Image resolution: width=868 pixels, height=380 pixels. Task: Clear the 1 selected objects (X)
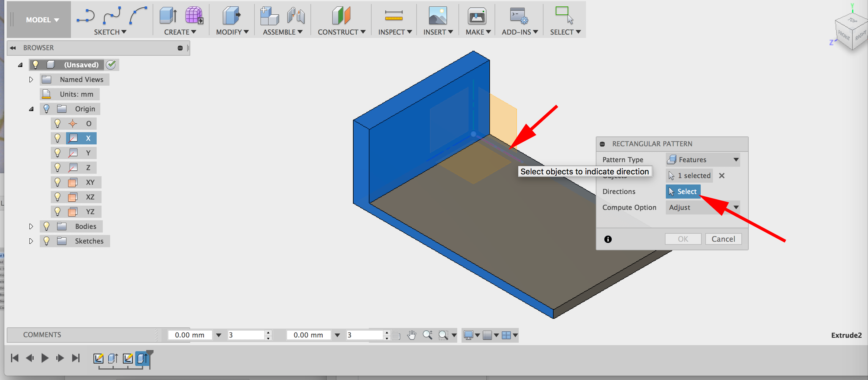(722, 176)
